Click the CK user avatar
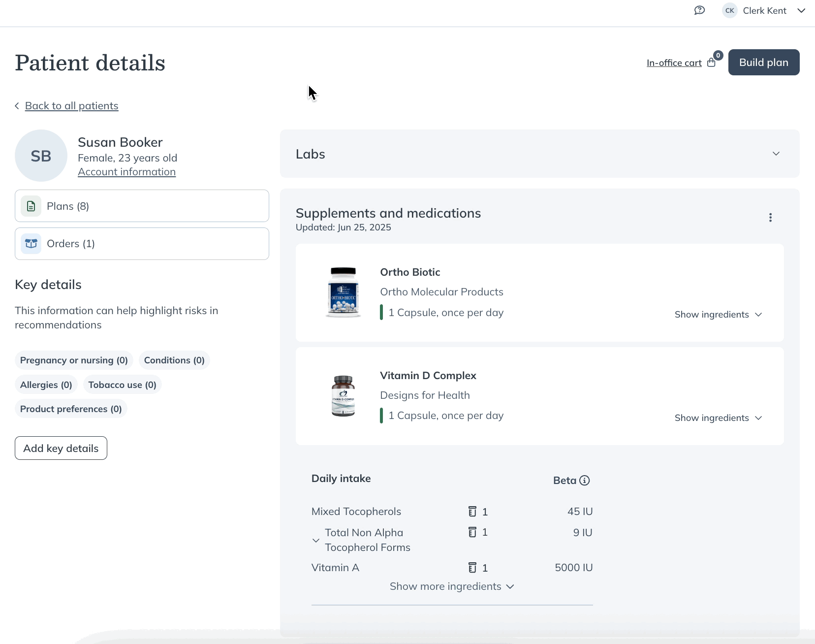Screen dimensions: 815x644 tap(729, 10)
